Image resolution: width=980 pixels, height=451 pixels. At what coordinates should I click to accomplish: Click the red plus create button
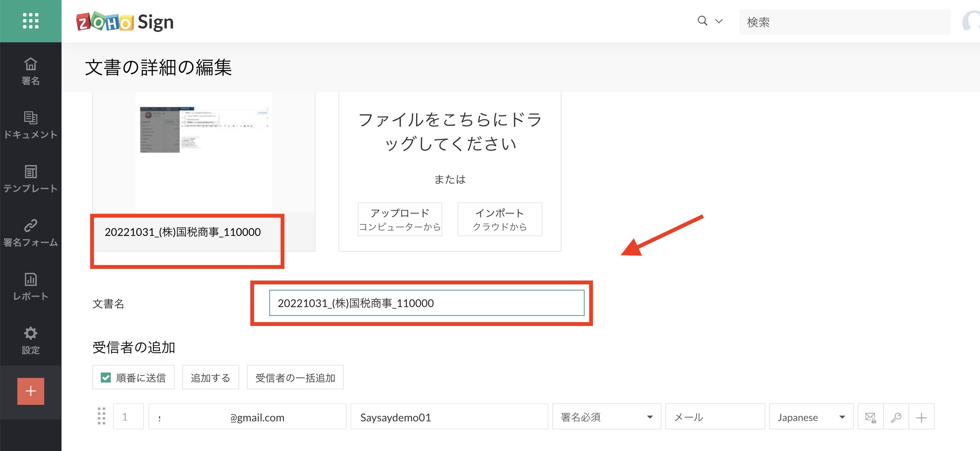tap(30, 391)
